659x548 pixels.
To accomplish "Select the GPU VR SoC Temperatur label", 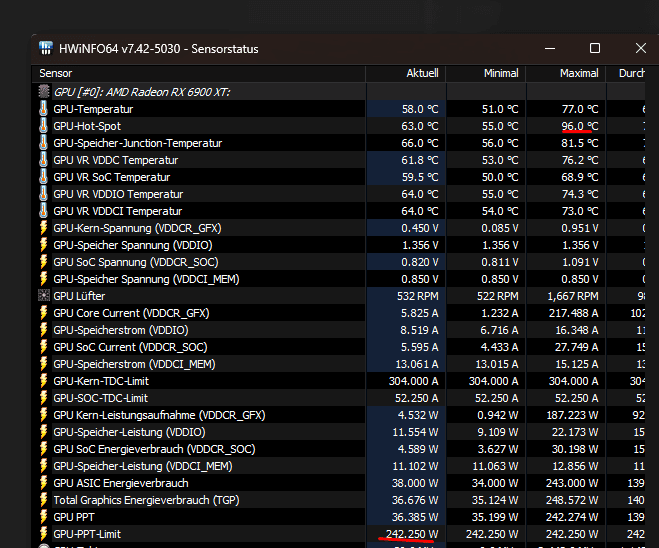I will pyautogui.click(x=111, y=177).
